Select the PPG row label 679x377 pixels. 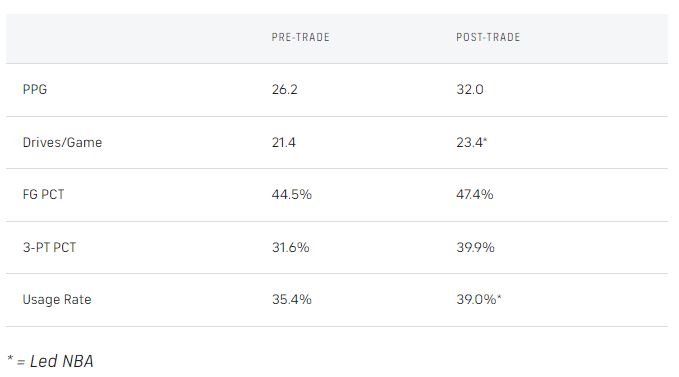pyautogui.click(x=35, y=89)
